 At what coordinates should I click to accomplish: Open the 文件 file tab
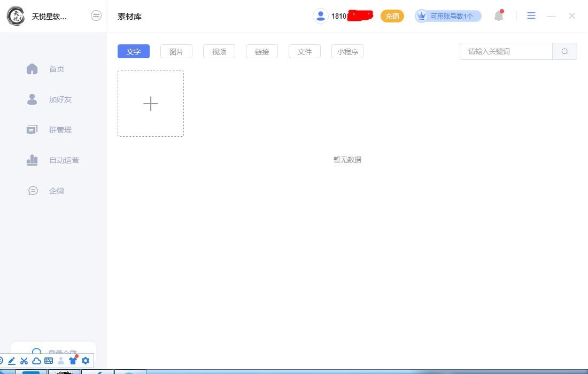305,51
